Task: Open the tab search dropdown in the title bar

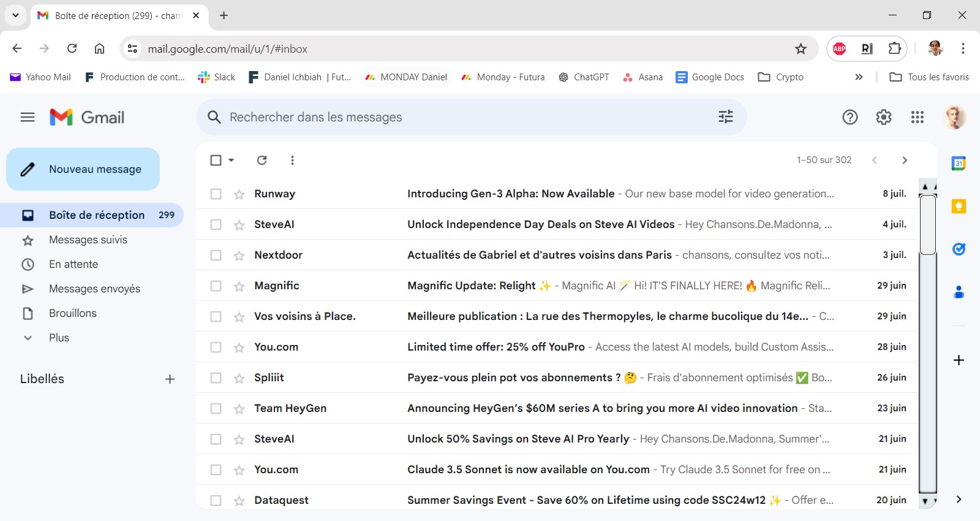Action: point(15,15)
